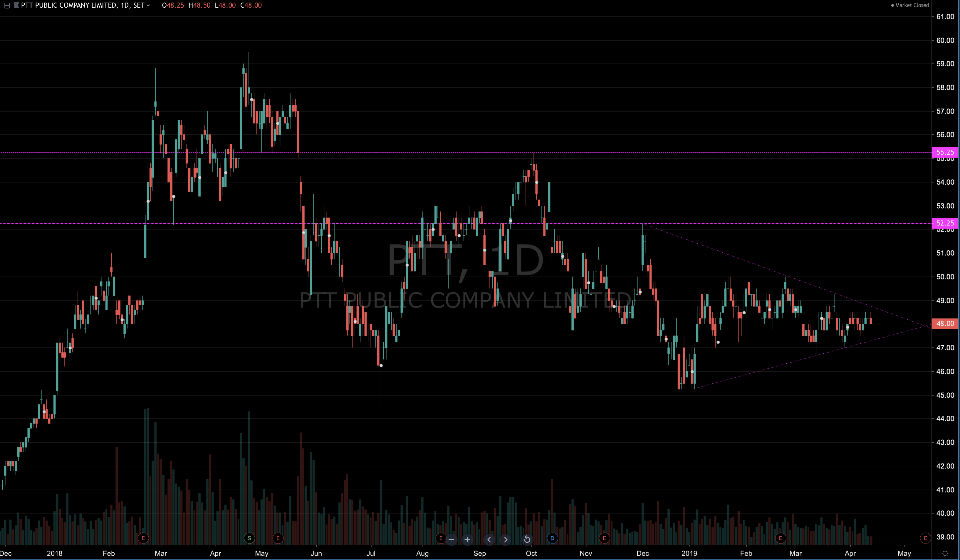Click the high value H48.50 in header
Image resolution: width=960 pixels, height=560 pixels.
pyautogui.click(x=199, y=5)
